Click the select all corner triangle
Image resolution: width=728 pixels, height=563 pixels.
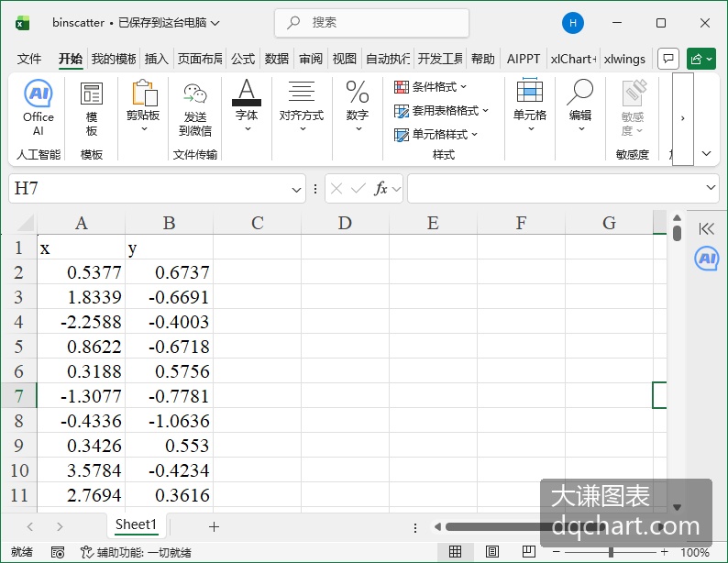pos(24,223)
